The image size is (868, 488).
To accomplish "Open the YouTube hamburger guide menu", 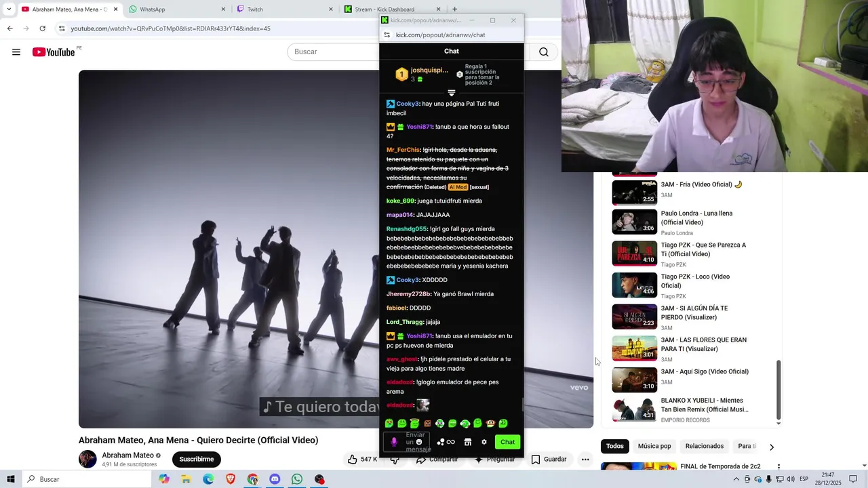I will (16, 52).
